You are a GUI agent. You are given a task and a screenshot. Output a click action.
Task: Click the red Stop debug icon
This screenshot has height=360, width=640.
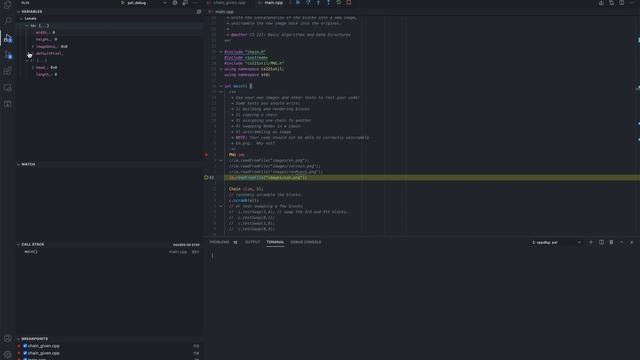pos(349,2)
